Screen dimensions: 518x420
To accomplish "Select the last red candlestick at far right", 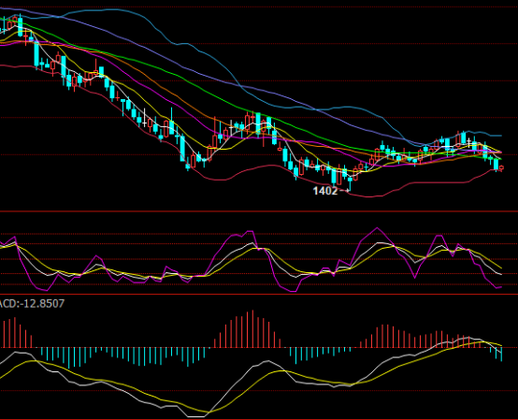I will pyautogui.click(x=501, y=168).
